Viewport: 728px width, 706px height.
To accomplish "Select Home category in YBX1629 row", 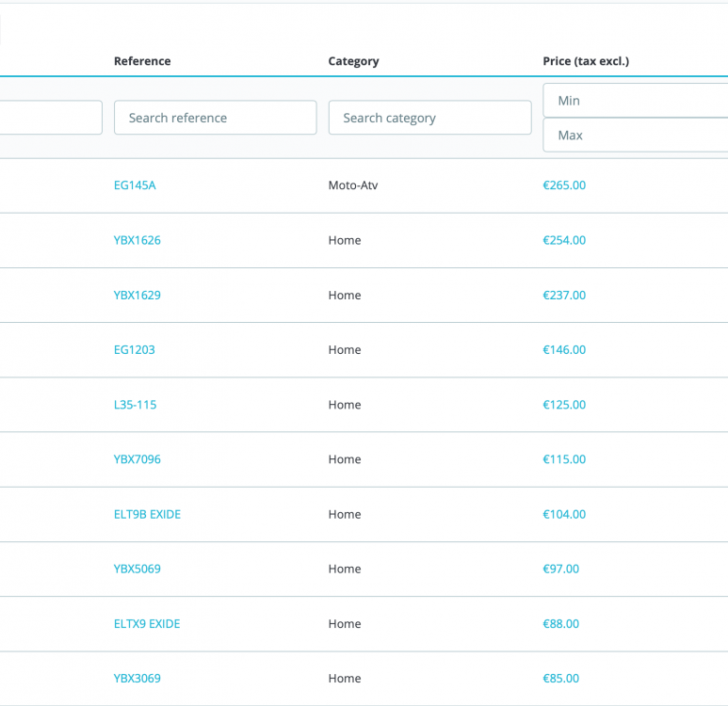I will pos(345,296).
